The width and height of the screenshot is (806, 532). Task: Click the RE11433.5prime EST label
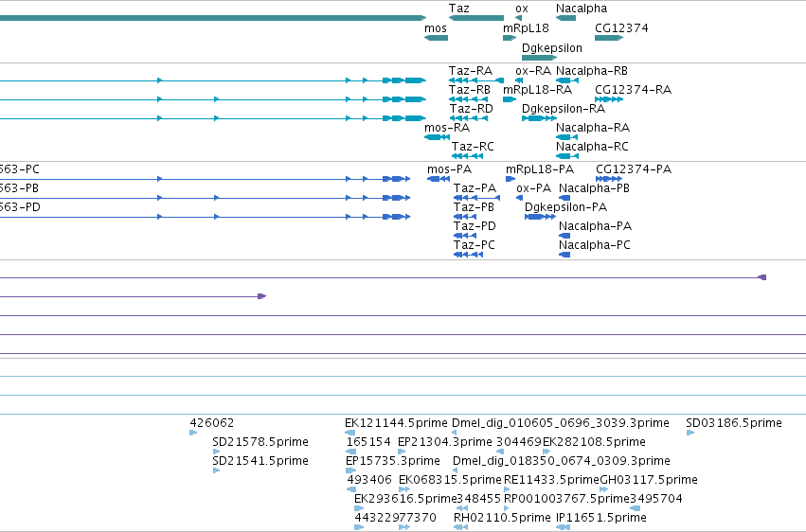click(551, 480)
